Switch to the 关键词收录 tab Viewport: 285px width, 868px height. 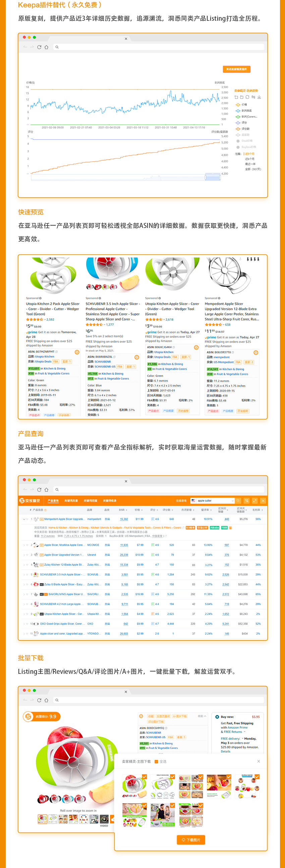coord(109,501)
